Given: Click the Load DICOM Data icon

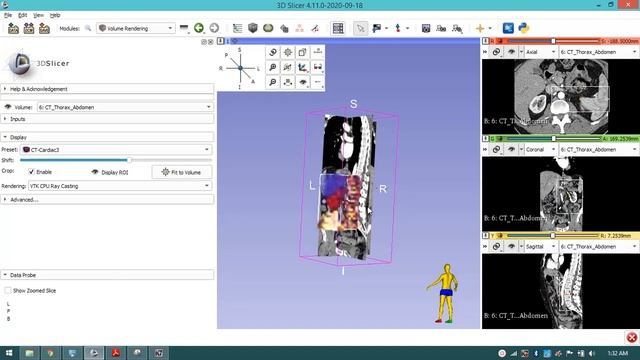Looking at the screenshot, I should [x=29, y=28].
